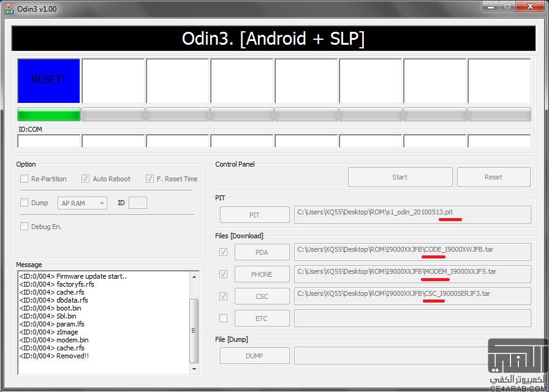Click CSC to pick the CSC tar file
This screenshot has width=549, height=392.
pyautogui.click(x=262, y=296)
